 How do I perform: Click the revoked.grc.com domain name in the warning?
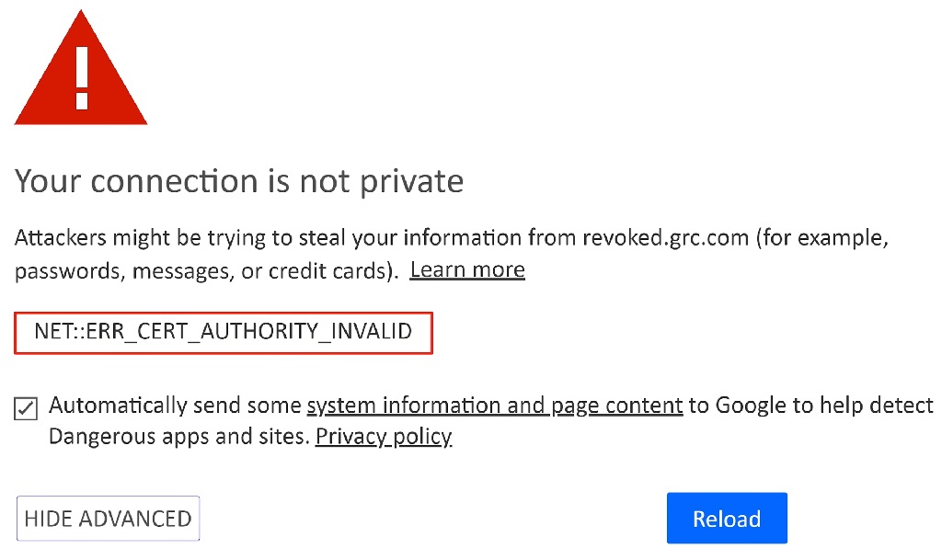[666, 238]
